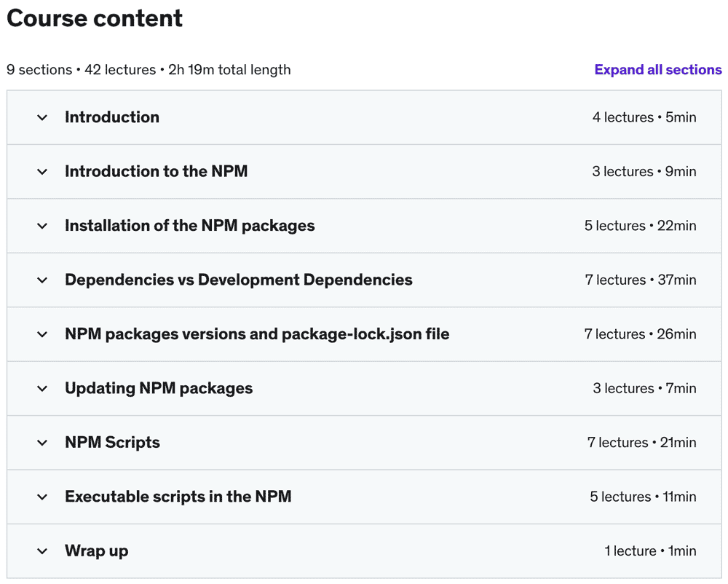This screenshot has width=728, height=584.
Task: Click chevron beside Introduction section
Action: 42,117
